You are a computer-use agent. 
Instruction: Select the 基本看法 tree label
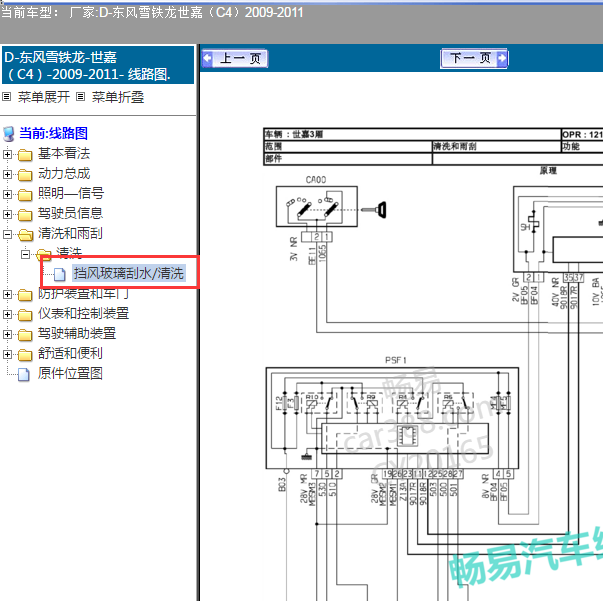click(64, 153)
